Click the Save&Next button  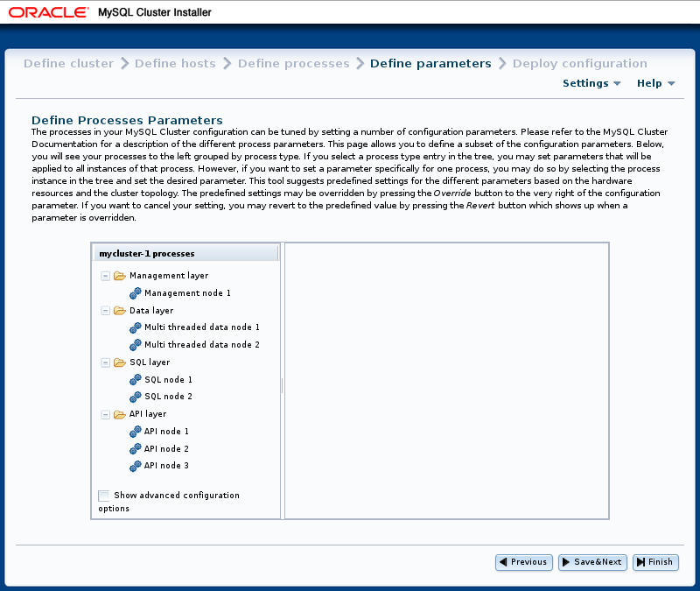pyautogui.click(x=593, y=562)
